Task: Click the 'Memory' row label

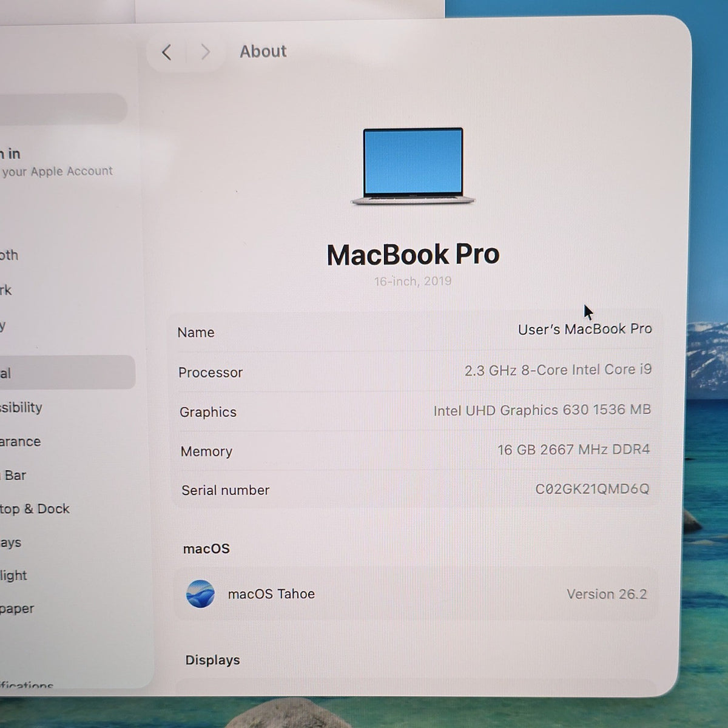Action: click(x=206, y=451)
